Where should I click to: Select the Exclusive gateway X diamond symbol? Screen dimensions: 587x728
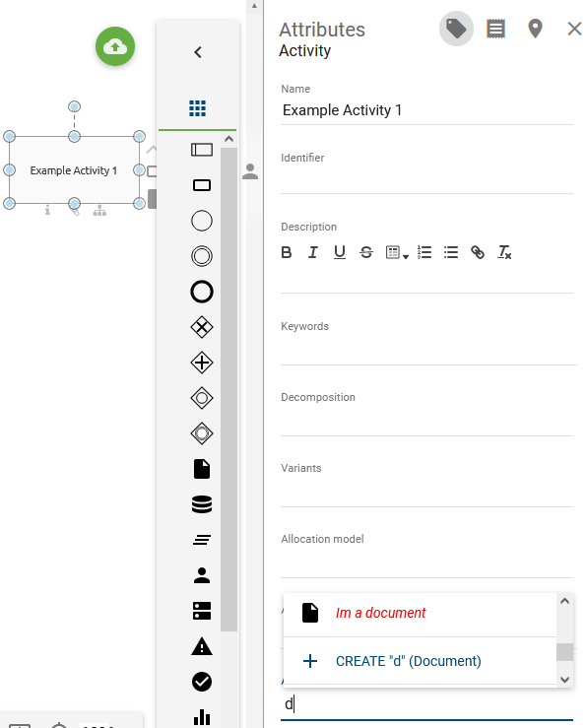pyautogui.click(x=202, y=327)
